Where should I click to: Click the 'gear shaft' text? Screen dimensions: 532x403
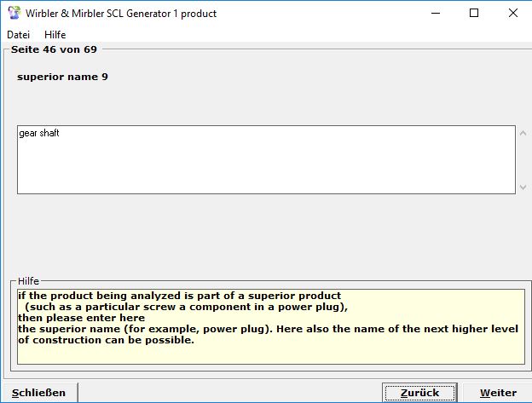(x=39, y=134)
